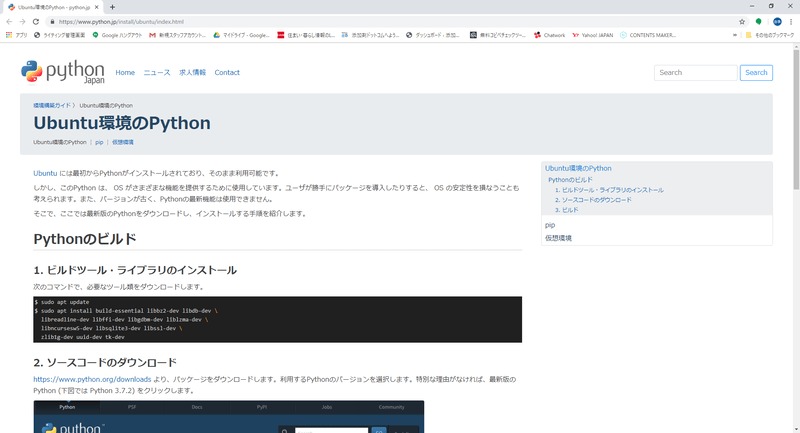Open the 仮想環境 link under the page title
Viewport: 800px width, 433px height.
point(122,142)
